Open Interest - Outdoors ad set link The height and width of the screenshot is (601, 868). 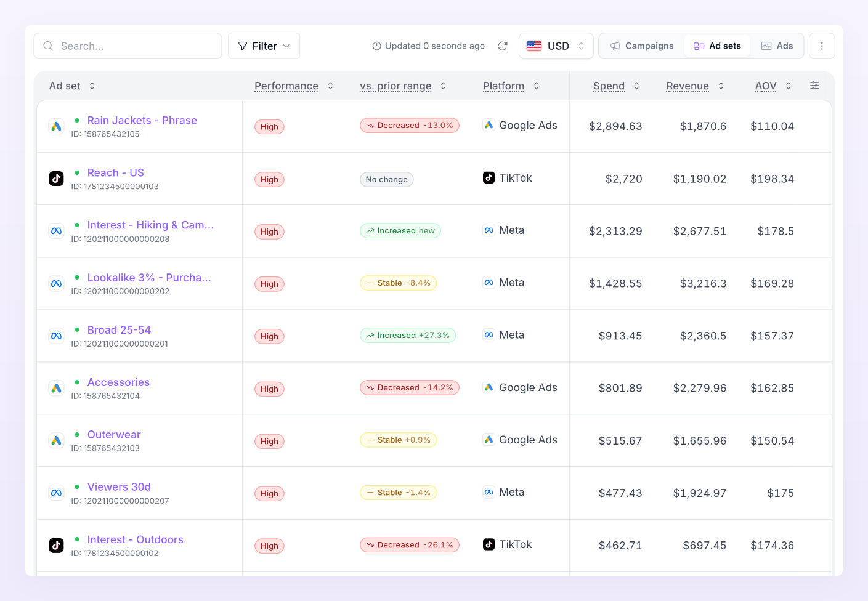tap(136, 539)
